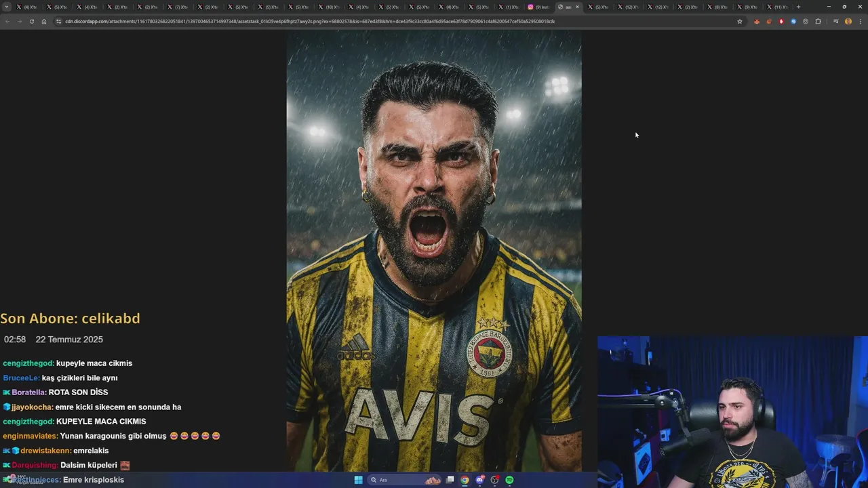
Task: Select the cdn.discordapp.com address bar URL
Action: coord(310,21)
